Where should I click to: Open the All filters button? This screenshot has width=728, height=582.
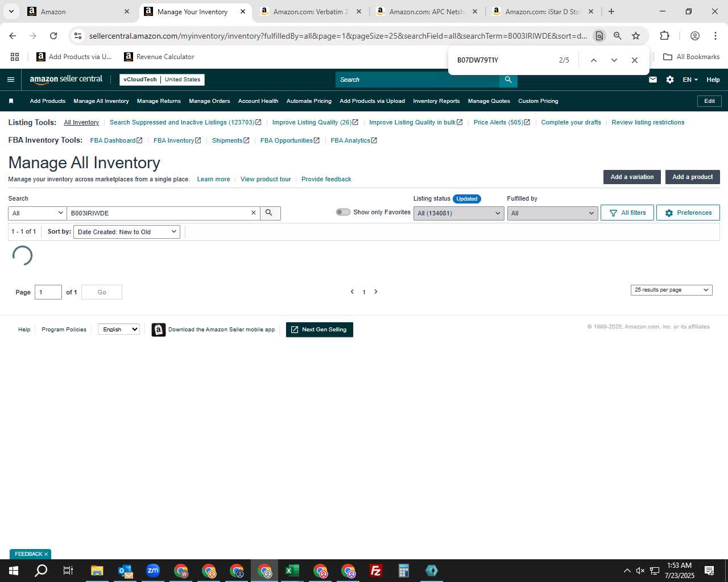point(627,213)
